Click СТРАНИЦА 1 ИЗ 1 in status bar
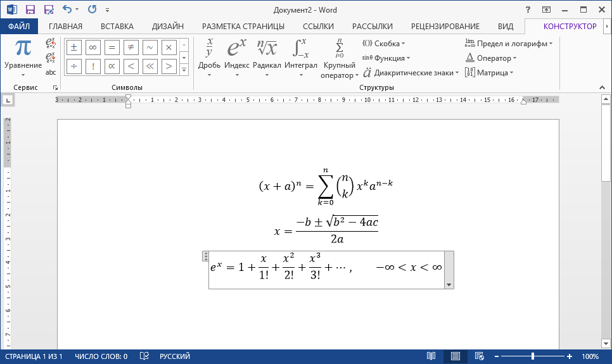Viewport: 612px width, 364px height. pos(34,356)
